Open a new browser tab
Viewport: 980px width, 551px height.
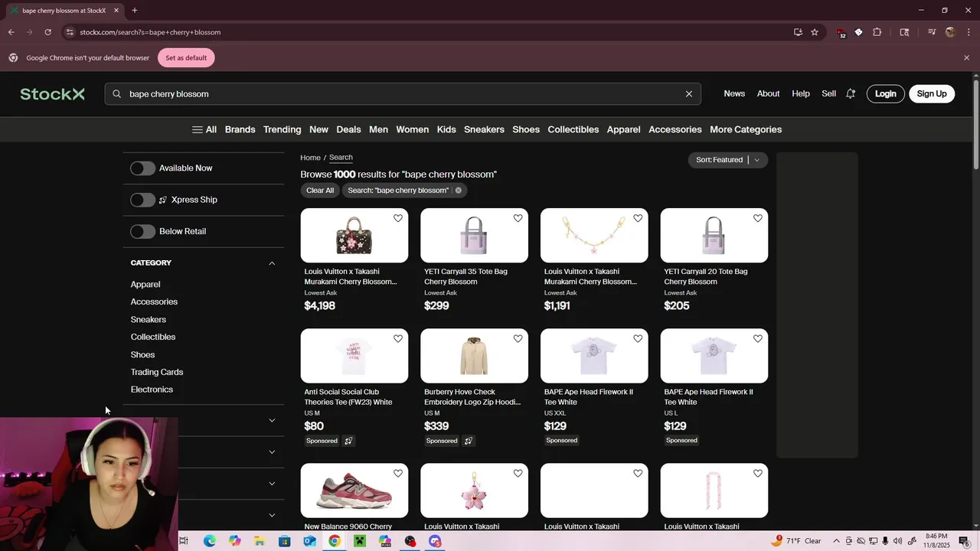135,10
